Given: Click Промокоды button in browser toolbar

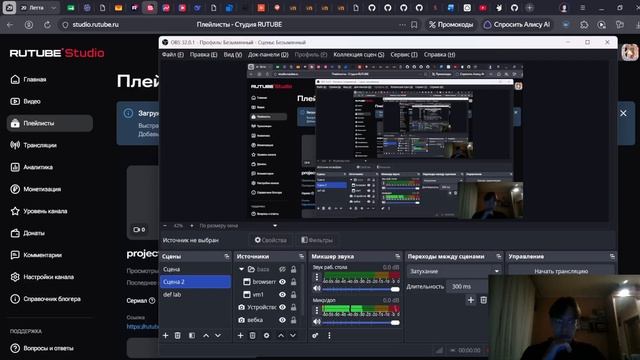Looking at the screenshot, I should click(451, 24).
